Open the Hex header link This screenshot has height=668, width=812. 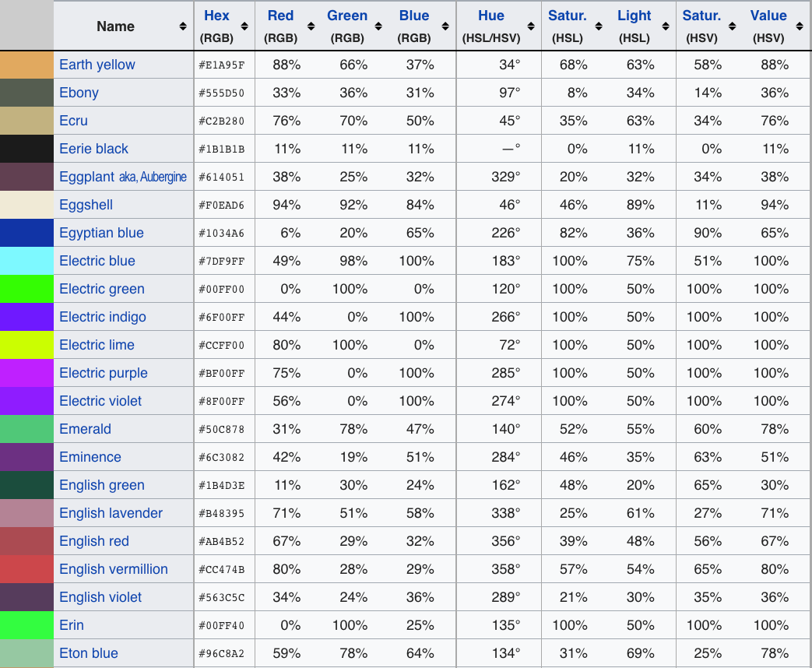[216, 16]
